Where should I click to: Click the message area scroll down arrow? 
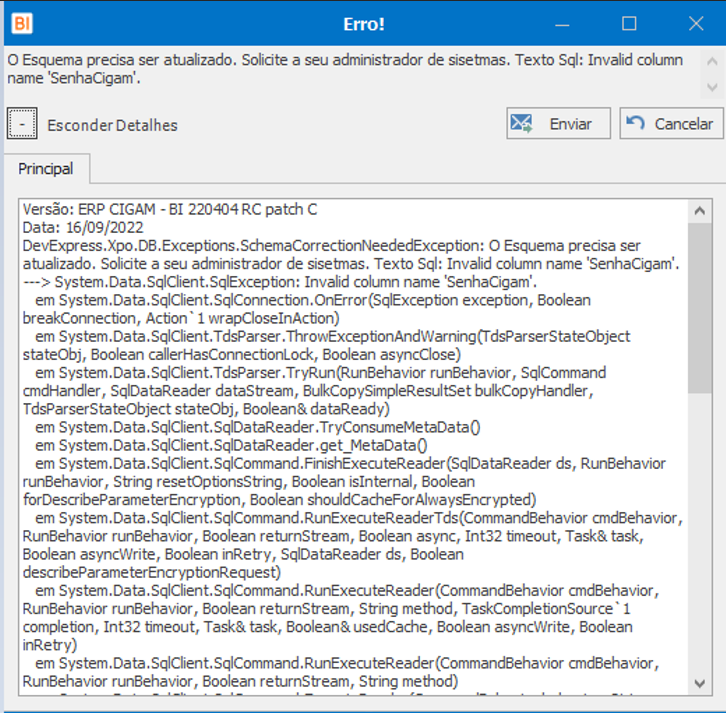tap(713, 87)
